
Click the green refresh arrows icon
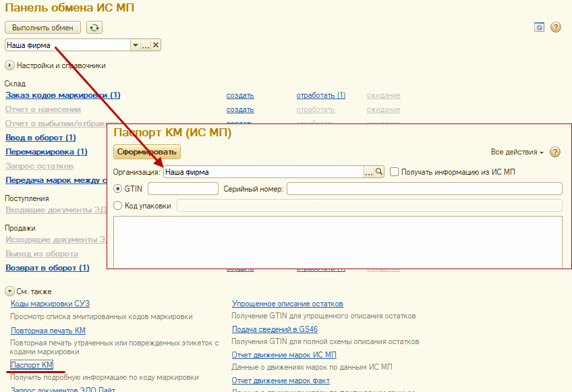[x=95, y=28]
